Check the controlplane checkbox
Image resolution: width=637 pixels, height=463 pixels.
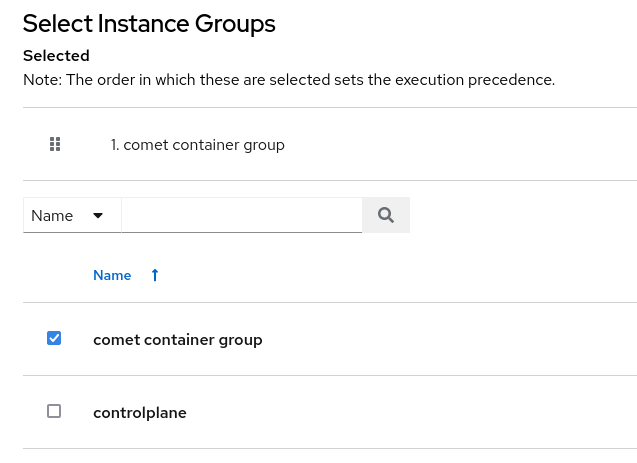tap(54, 411)
